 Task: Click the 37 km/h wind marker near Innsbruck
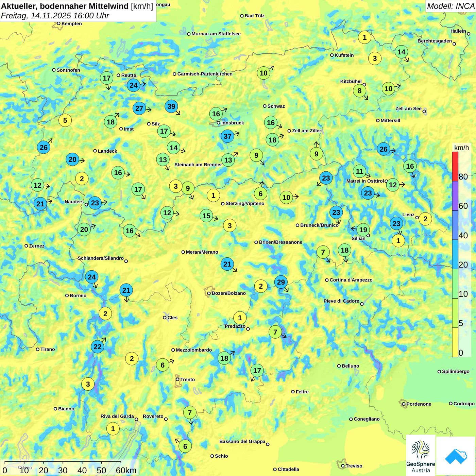pyautogui.click(x=227, y=136)
